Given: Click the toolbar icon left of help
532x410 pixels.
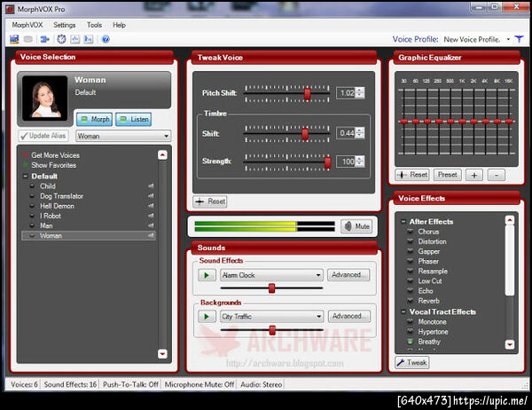Looking at the screenshot, I should point(89,39).
